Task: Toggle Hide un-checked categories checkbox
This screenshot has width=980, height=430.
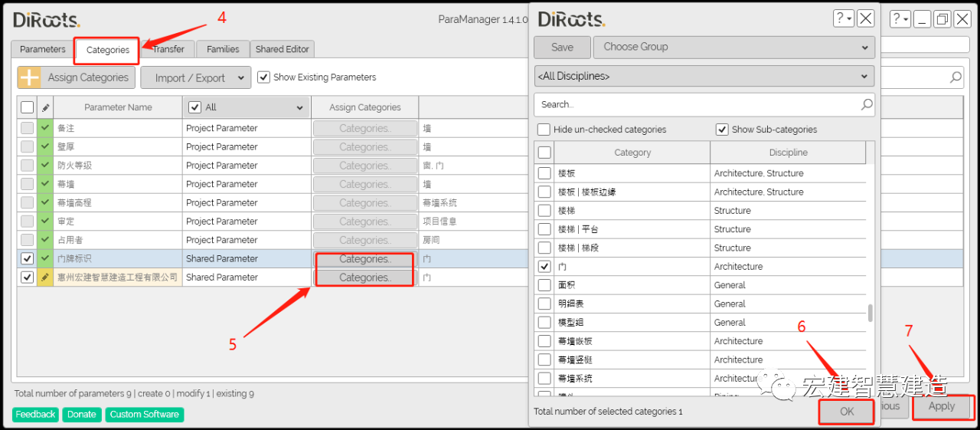Action: point(544,130)
